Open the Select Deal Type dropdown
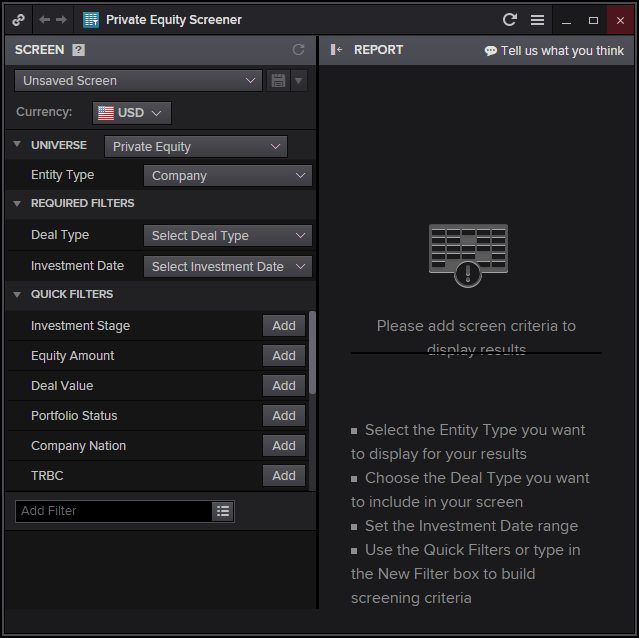The width and height of the screenshot is (639, 638). point(228,235)
